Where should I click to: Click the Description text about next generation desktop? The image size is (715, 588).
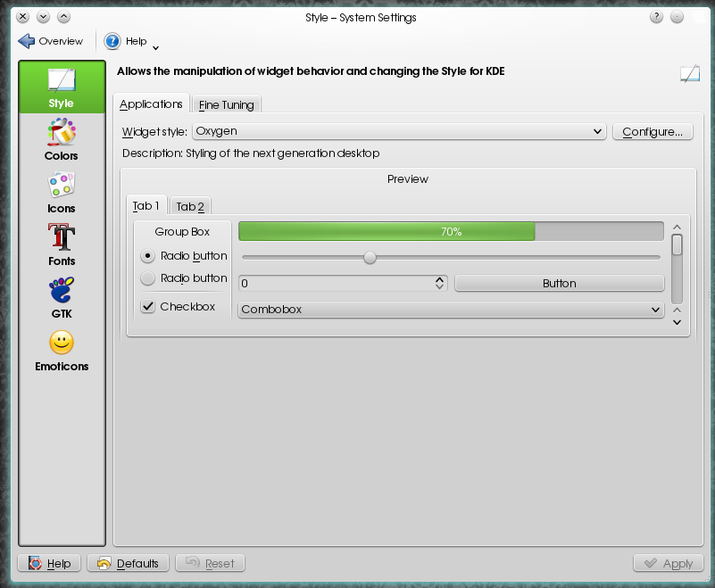point(251,153)
